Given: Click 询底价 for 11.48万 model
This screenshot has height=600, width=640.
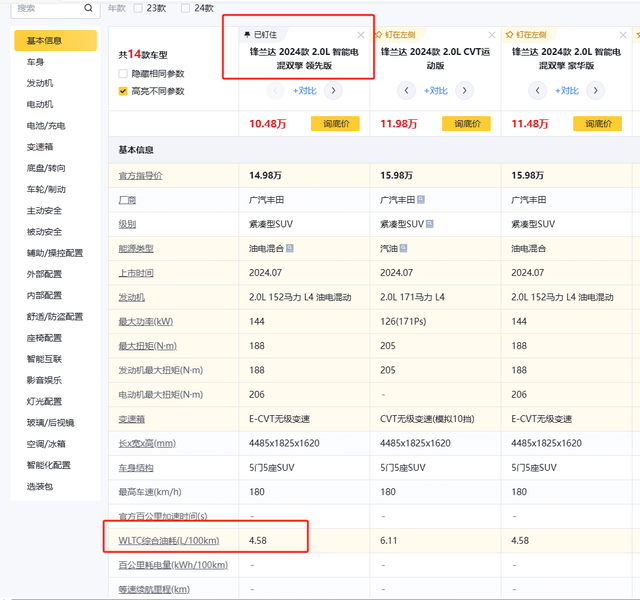Looking at the screenshot, I should (598, 124).
